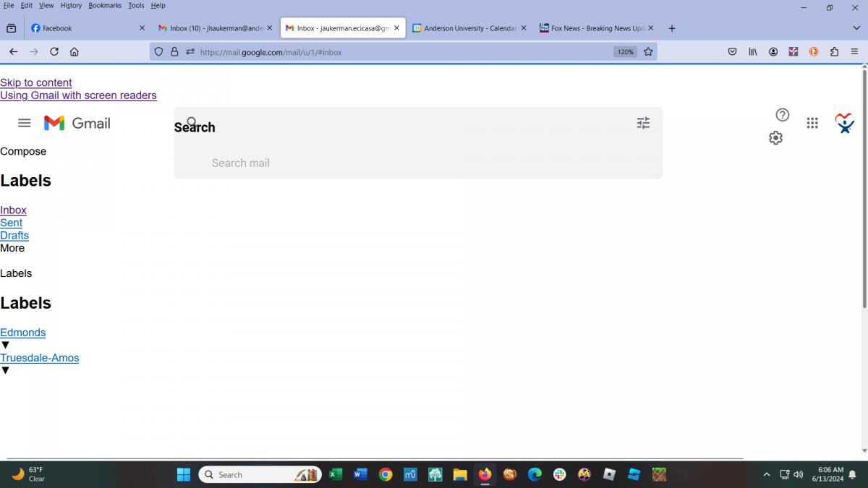Open Firefox application hamburger menu
This screenshot has width=868, height=488.
854,52
